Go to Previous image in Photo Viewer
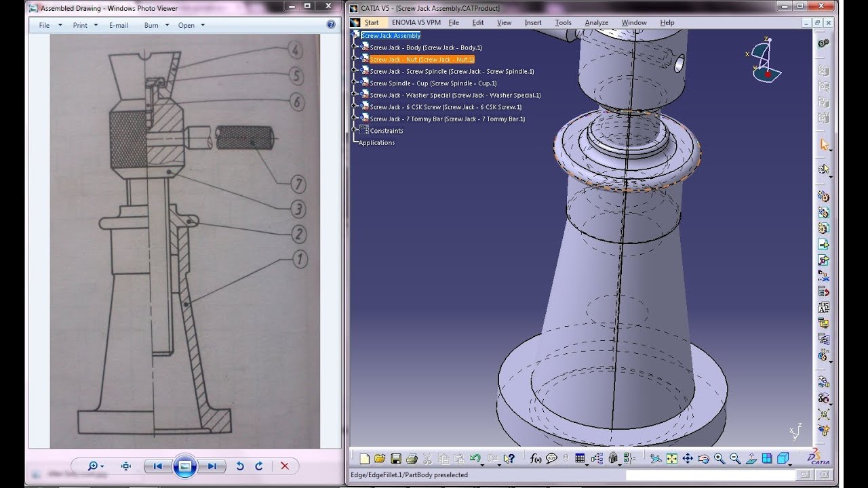 click(x=158, y=466)
